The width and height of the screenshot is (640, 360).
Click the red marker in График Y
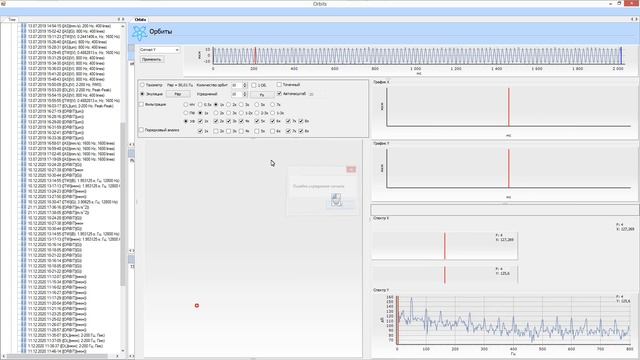(x=509, y=168)
